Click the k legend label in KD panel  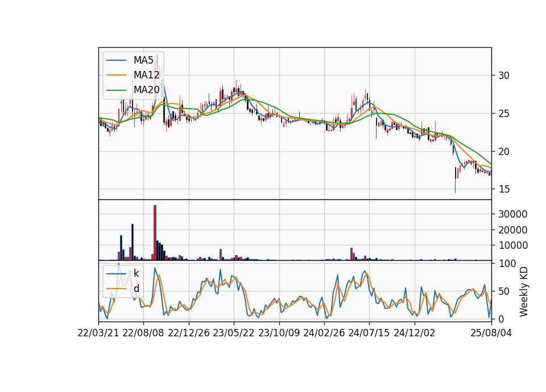pyautogui.click(x=136, y=273)
